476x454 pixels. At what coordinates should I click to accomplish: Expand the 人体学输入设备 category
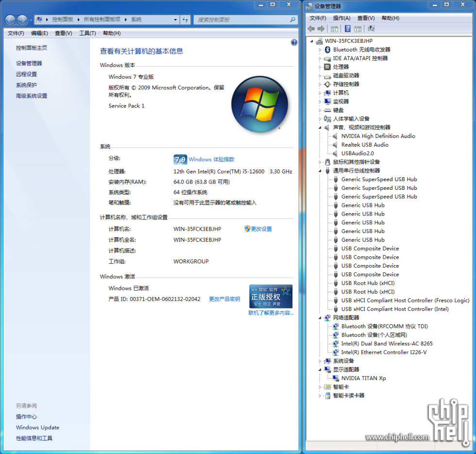click(x=320, y=119)
